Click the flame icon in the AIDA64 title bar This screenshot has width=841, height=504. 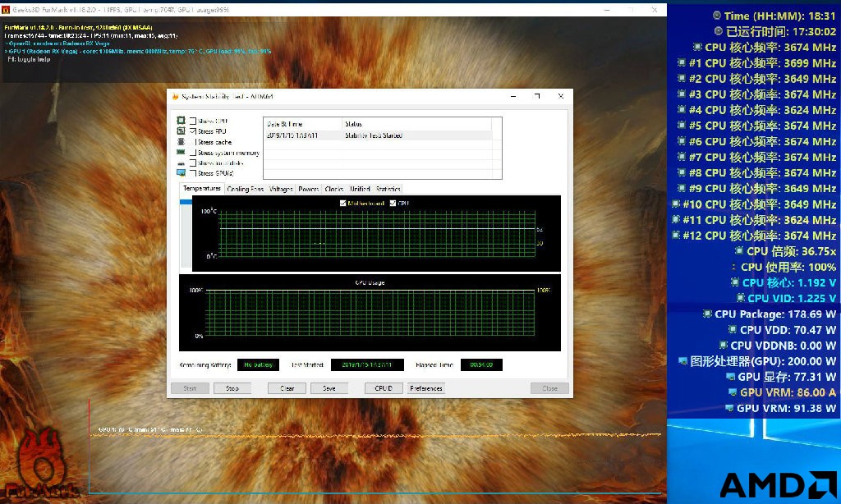point(175,97)
